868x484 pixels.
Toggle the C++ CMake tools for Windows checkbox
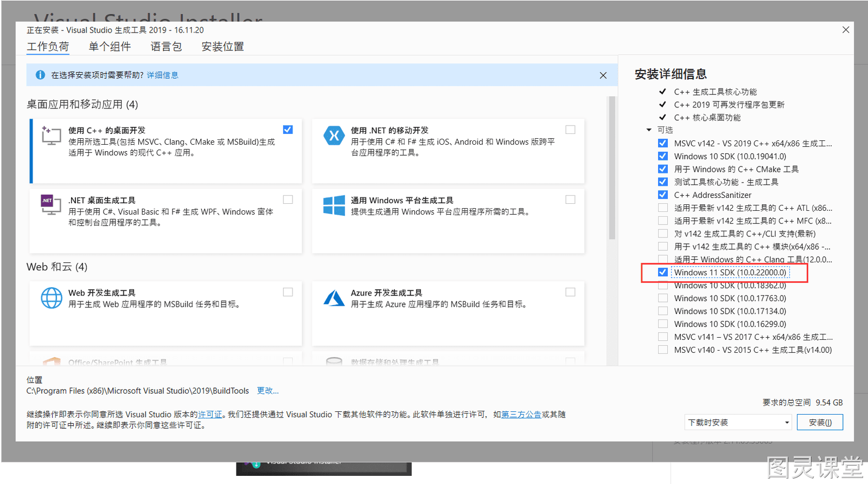[662, 169]
